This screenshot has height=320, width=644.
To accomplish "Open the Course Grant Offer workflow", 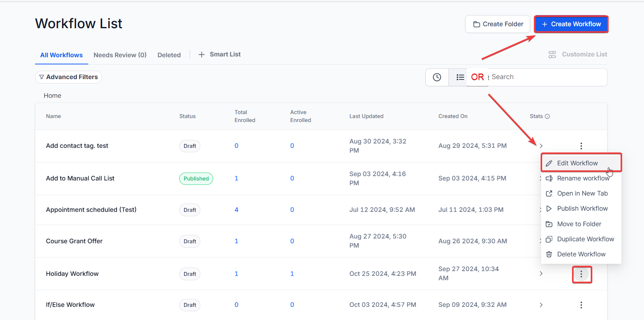I will [74, 241].
